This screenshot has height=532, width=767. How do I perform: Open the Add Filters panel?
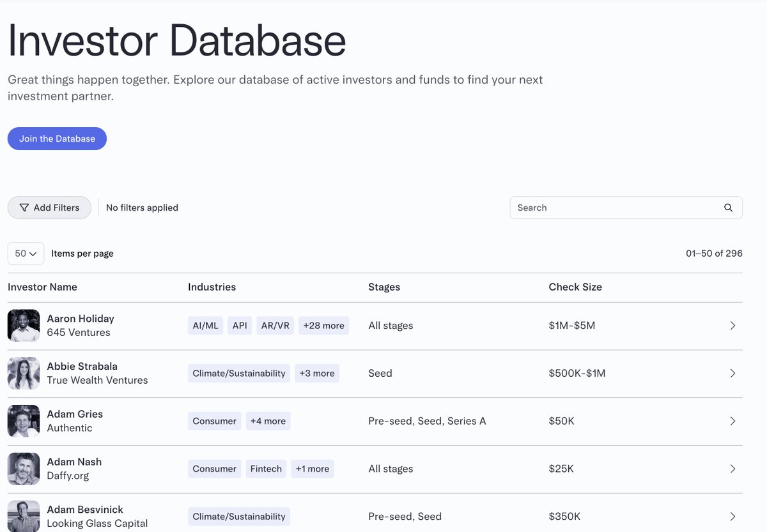click(x=49, y=208)
